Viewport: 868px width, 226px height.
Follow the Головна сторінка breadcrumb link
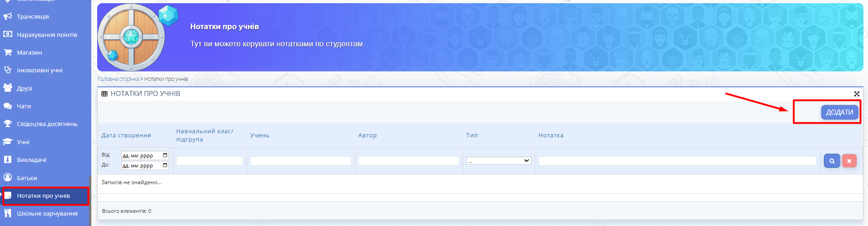[x=118, y=79]
